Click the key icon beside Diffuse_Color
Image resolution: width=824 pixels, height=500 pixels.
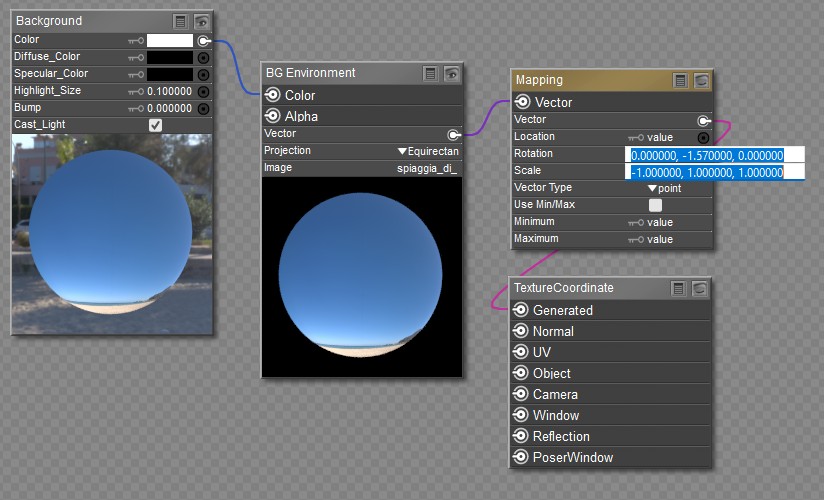[136, 58]
